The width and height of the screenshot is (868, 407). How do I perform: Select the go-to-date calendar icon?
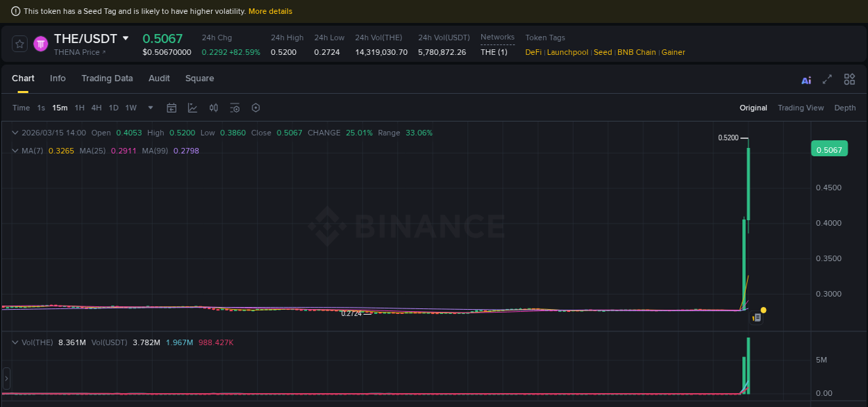(172, 108)
